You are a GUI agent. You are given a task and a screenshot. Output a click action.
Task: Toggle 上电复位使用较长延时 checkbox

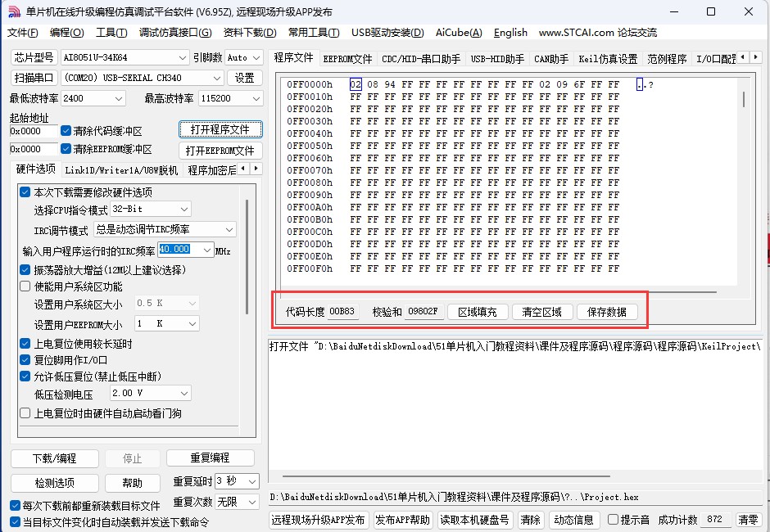pos(25,344)
